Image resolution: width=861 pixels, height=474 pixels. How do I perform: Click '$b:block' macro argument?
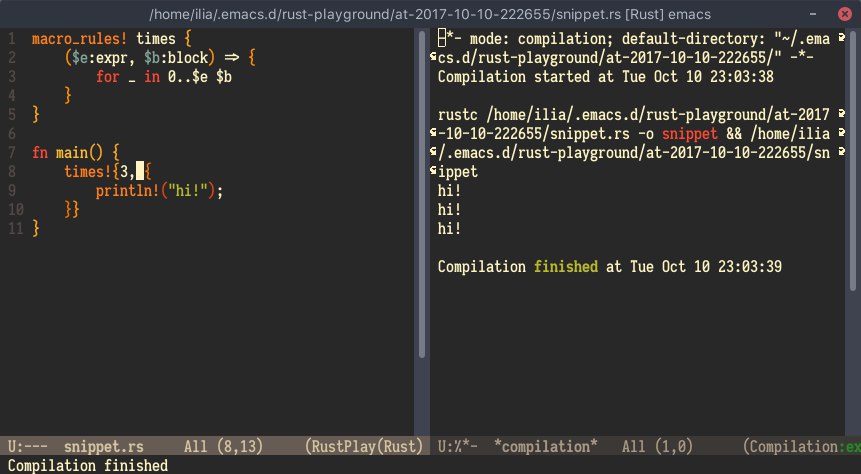(x=176, y=58)
